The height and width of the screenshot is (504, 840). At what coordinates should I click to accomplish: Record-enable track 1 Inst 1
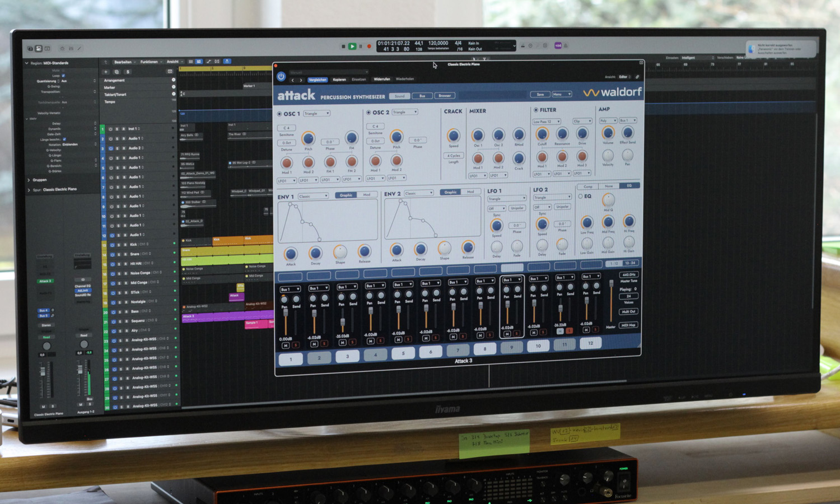click(123, 129)
